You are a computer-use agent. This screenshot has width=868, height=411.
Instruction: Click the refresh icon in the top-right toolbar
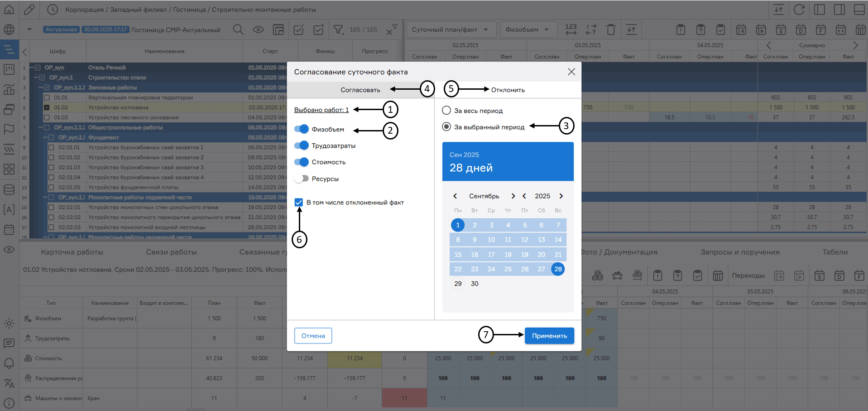(799, 10)
